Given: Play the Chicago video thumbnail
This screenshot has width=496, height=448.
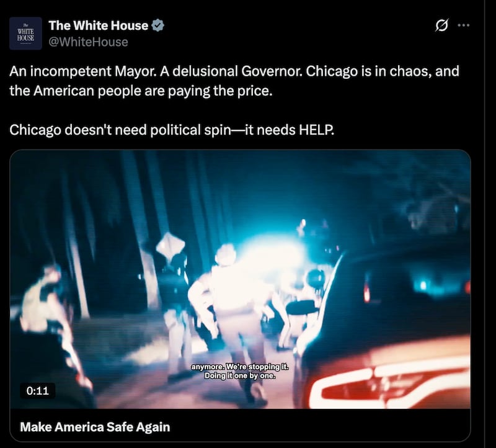Looking at the screenshot, I should point(240,279).
